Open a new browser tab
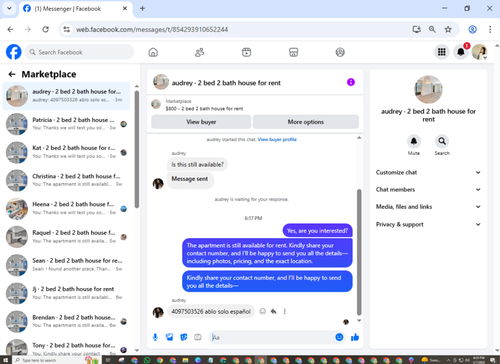The width and height of the screenshot is (500, 364). point(142,8)
